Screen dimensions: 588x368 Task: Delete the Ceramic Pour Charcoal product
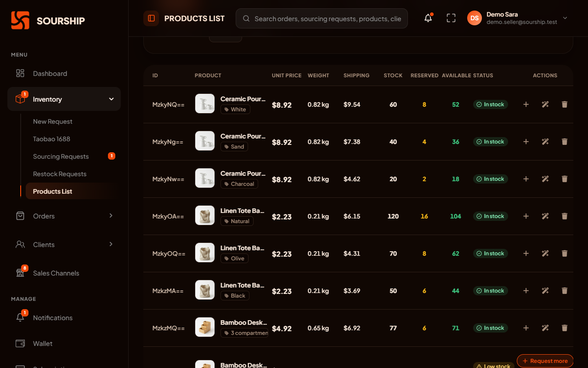coord(565,179)
